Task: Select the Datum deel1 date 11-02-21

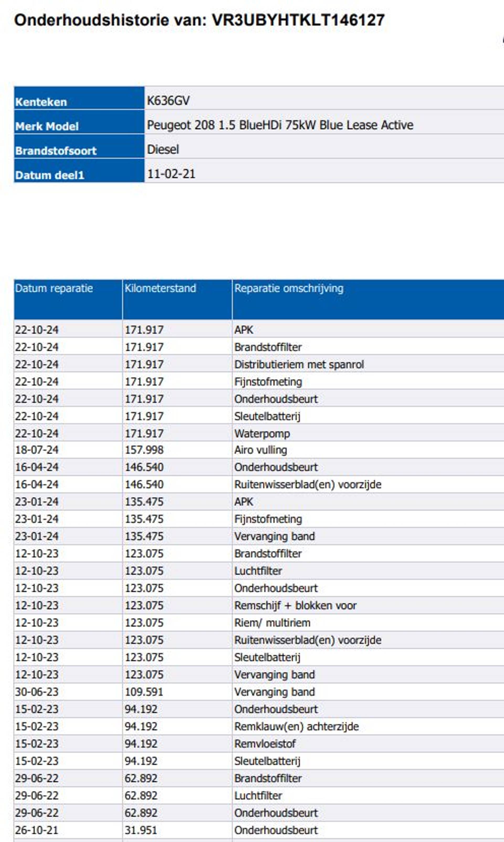Action: pyautogui.click(x=171, y=174)
